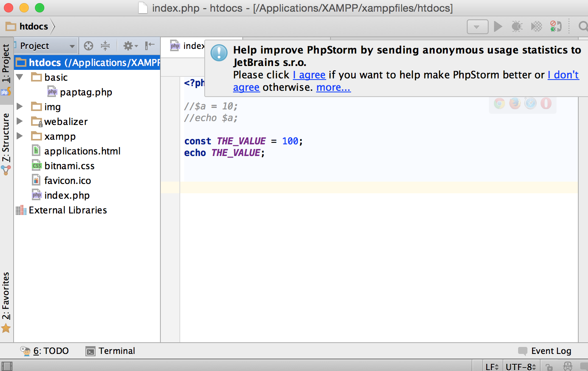
Task: Expand the webalizer folder
Action: pyautogui.click(x=19, y=121)
